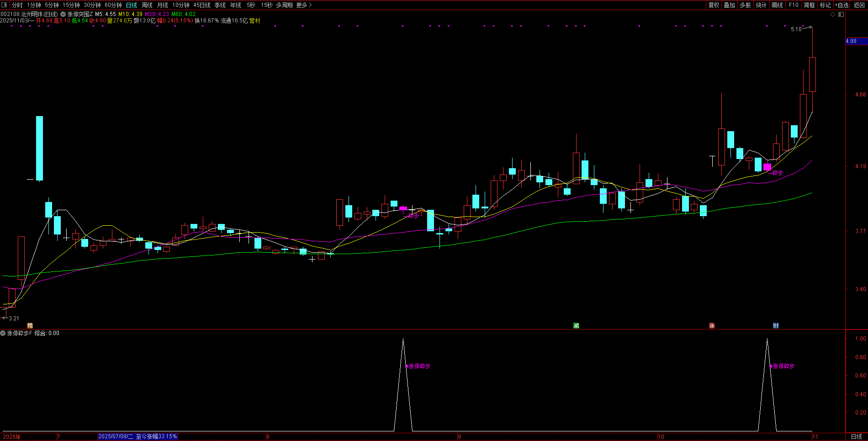
Task: Click the diamond icon above the chart
Action: click(x=833, y=15)
